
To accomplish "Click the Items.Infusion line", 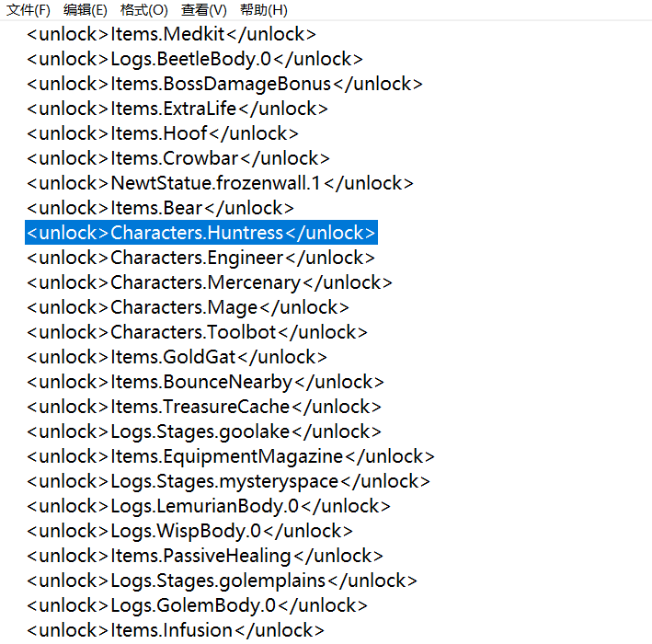I will (176, 631).
